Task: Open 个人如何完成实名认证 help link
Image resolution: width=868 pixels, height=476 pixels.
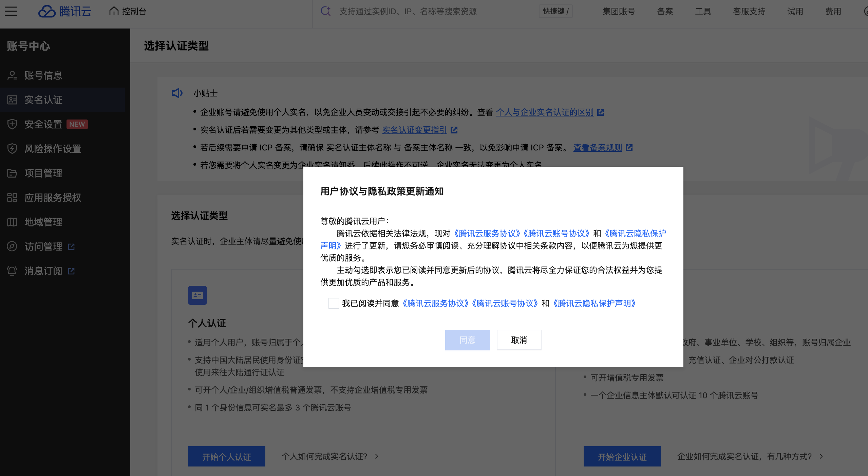Action: (x=324, y=457)
